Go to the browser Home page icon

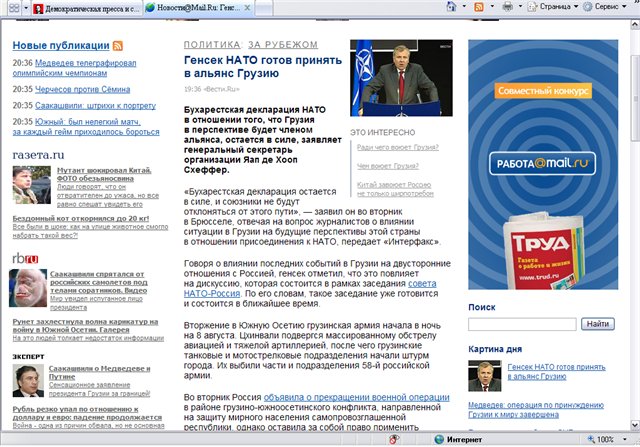(451, 7)
